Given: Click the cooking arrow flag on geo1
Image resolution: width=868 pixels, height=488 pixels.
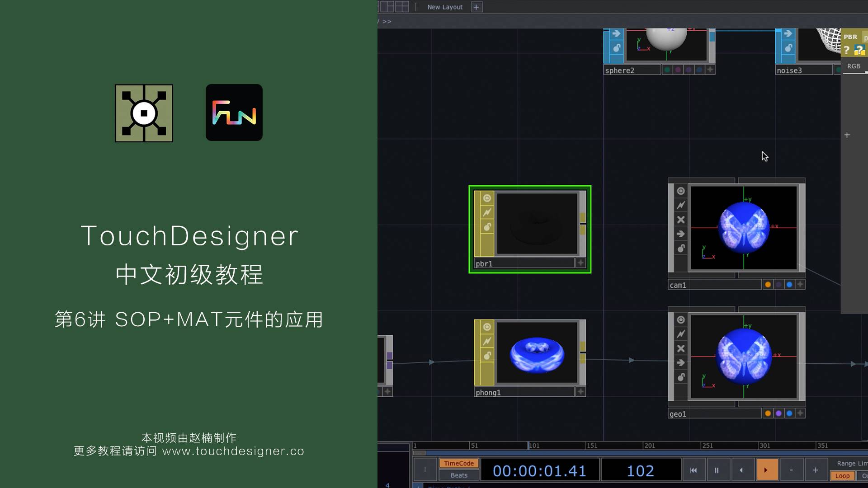Looking at the screenshot, I should pyautogui.click(x=681, y=363).
